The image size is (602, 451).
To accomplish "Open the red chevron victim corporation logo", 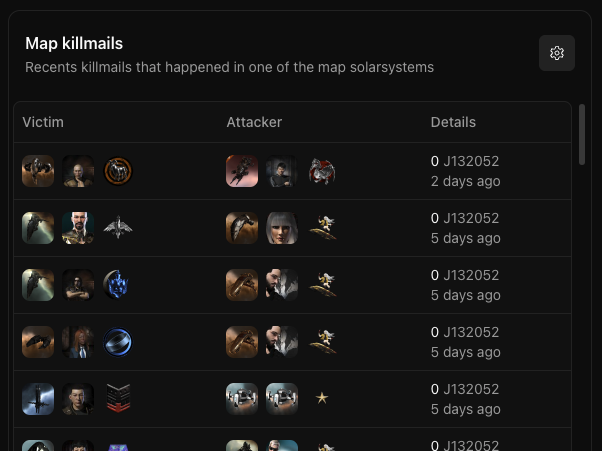I will (x=118, y=398).
